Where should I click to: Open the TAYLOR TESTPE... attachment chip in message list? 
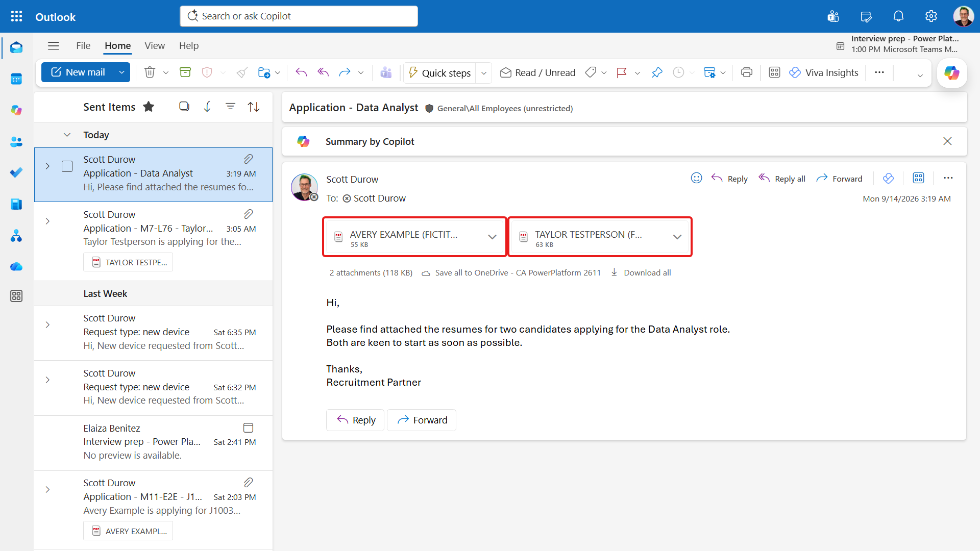tap(128, 262)
